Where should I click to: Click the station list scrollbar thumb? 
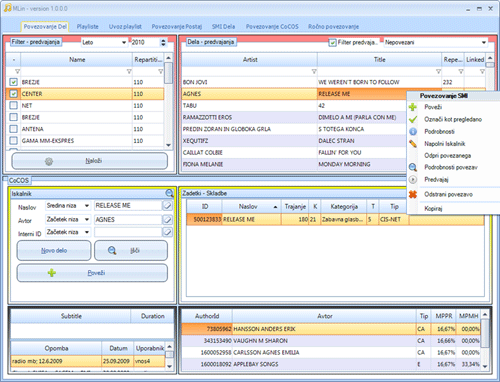tap(169, 73)
